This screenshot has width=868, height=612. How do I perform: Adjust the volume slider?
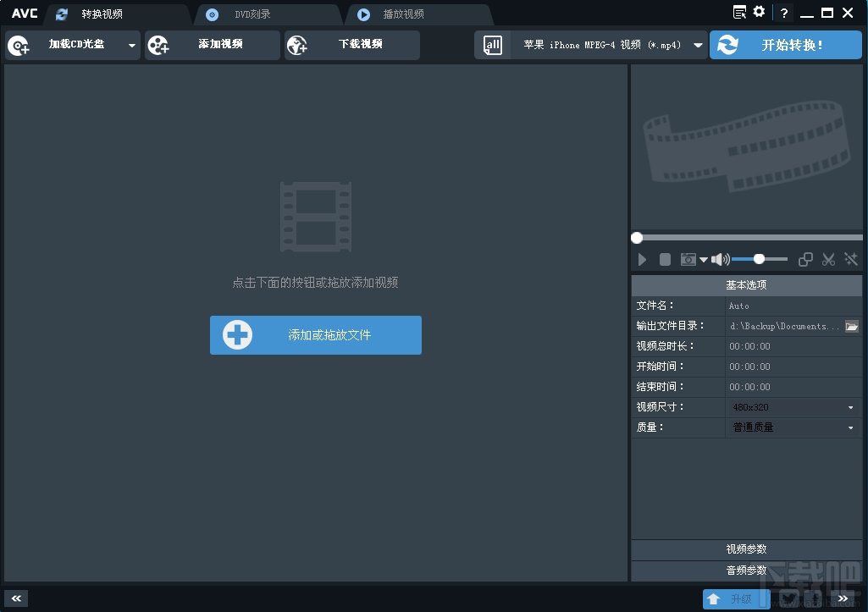(x=760, y=259)
